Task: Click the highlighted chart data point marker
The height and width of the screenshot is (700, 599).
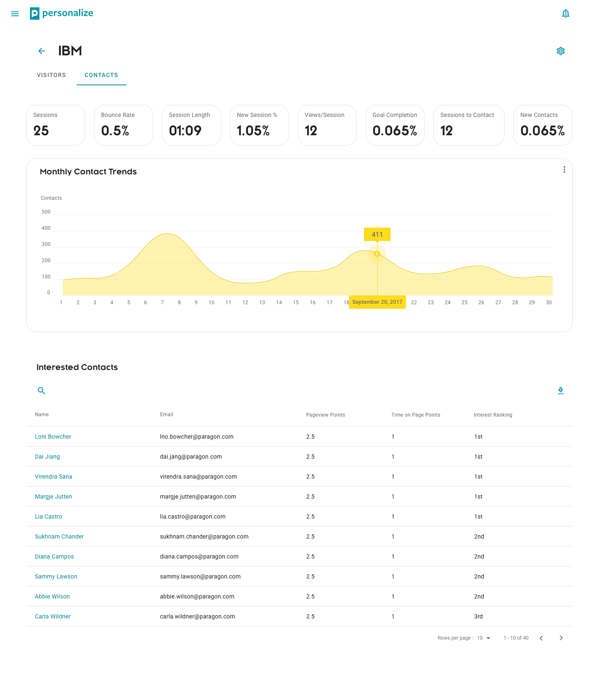Action: 377,253
